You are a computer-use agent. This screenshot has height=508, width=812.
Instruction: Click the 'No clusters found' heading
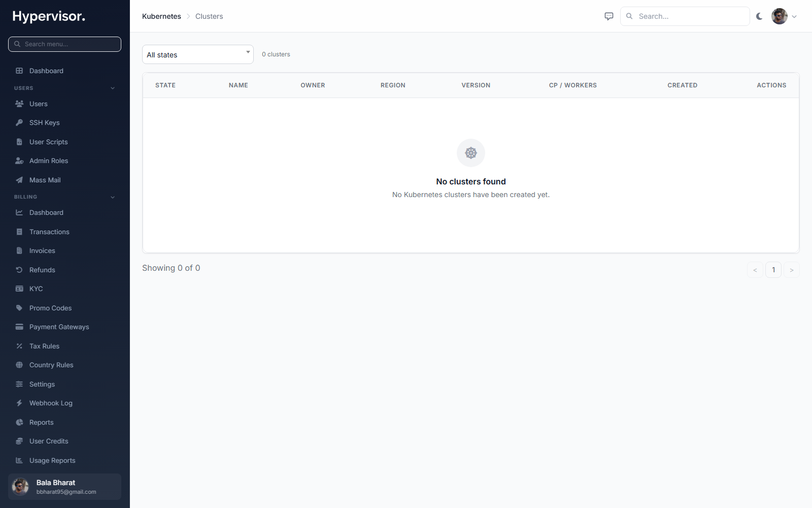click(471, 181)
